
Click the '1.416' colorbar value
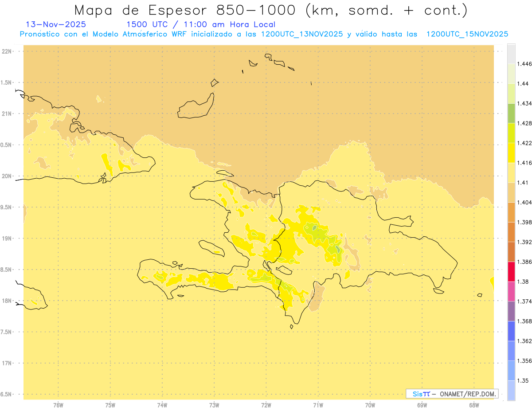pyautogui.click(x=524, y=163)
